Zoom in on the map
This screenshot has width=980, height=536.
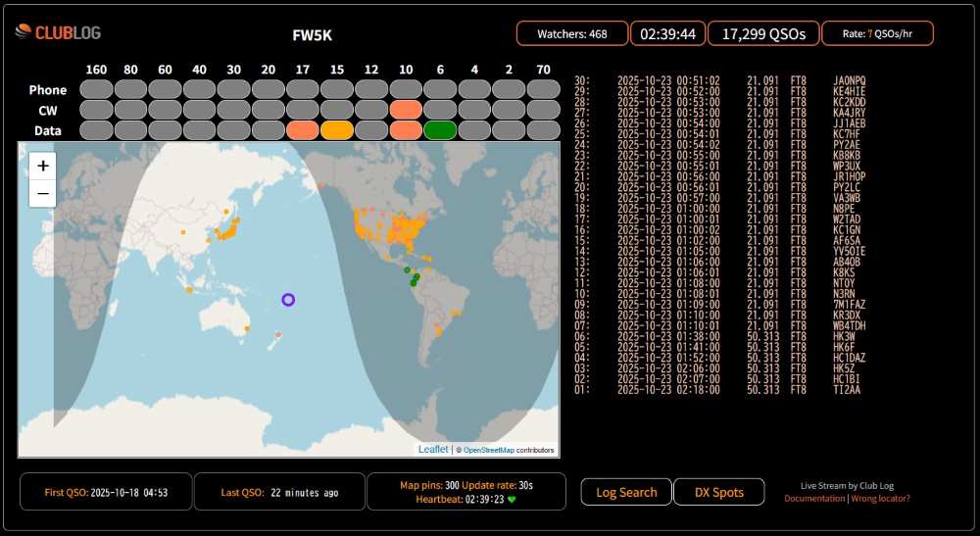coord(43,166)
